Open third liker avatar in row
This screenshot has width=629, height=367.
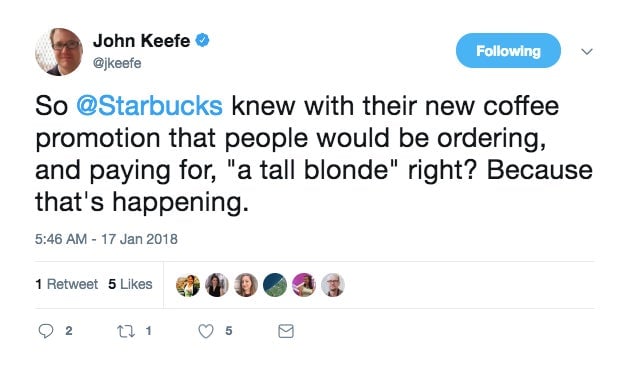(246, 285)
